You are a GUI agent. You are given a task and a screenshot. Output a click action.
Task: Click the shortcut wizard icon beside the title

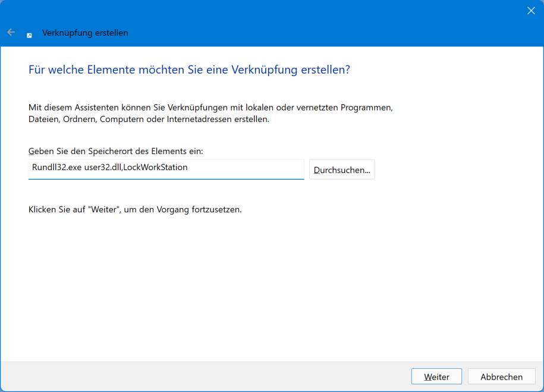[29, 35]
